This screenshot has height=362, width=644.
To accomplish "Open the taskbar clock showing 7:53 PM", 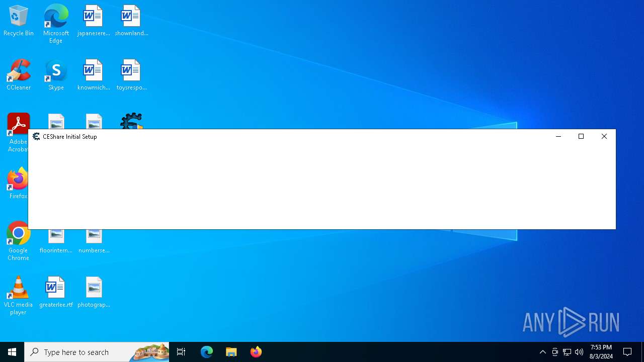I will pos(601,352).
